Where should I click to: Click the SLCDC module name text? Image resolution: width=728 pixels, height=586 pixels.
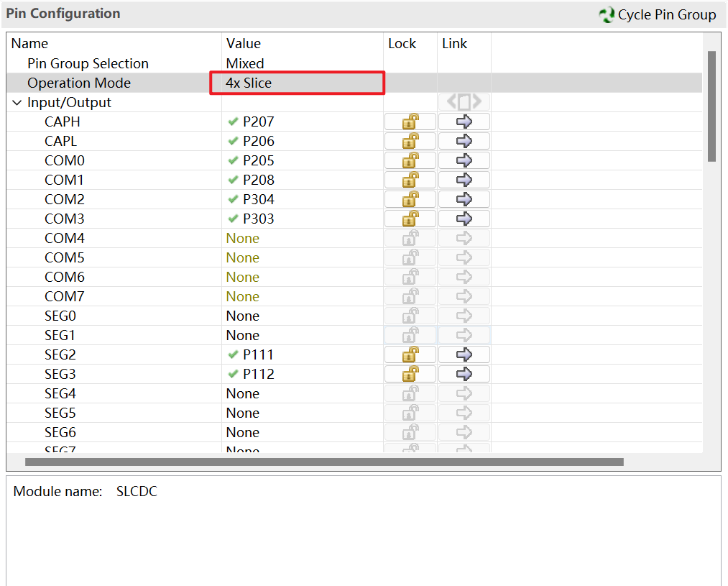pos(137,491)
